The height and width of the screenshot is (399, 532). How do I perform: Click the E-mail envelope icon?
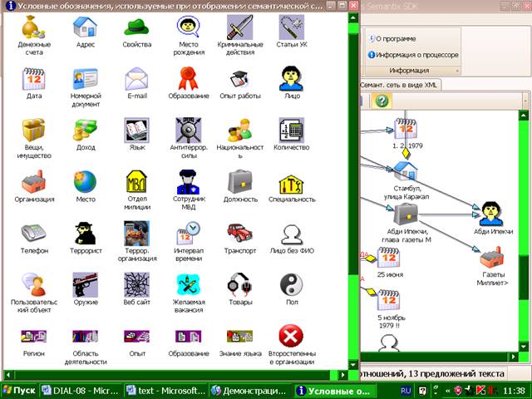[x=136, y=79]
